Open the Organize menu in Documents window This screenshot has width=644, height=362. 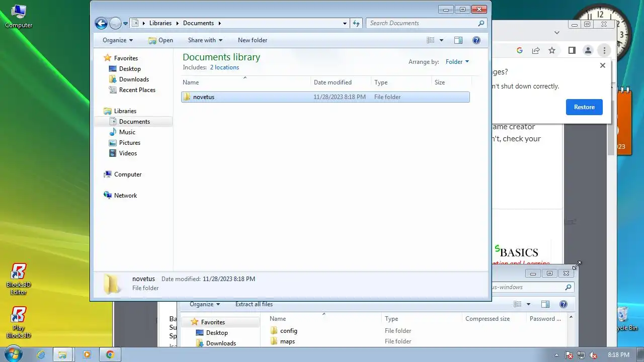click(118, 40)
